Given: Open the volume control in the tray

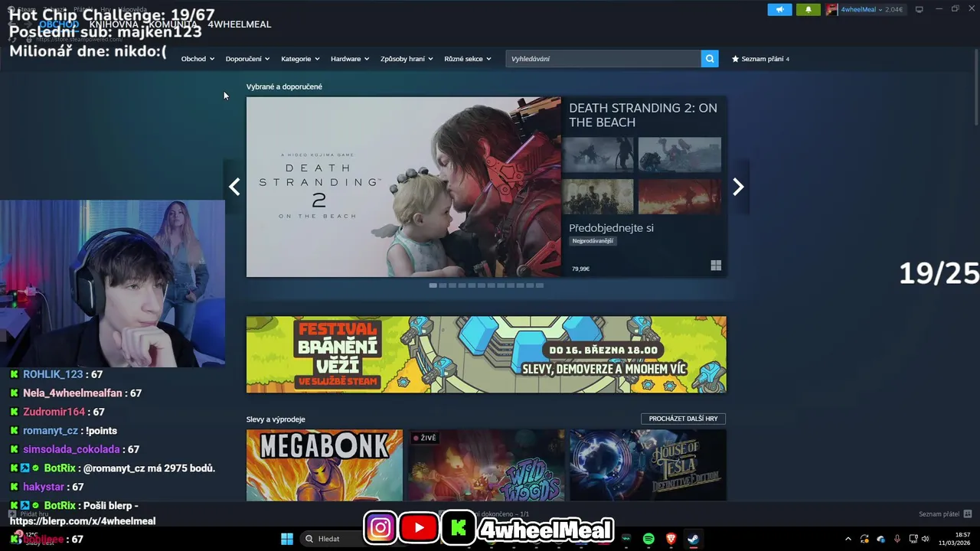Looking at the screenshot, I should 926,539.
